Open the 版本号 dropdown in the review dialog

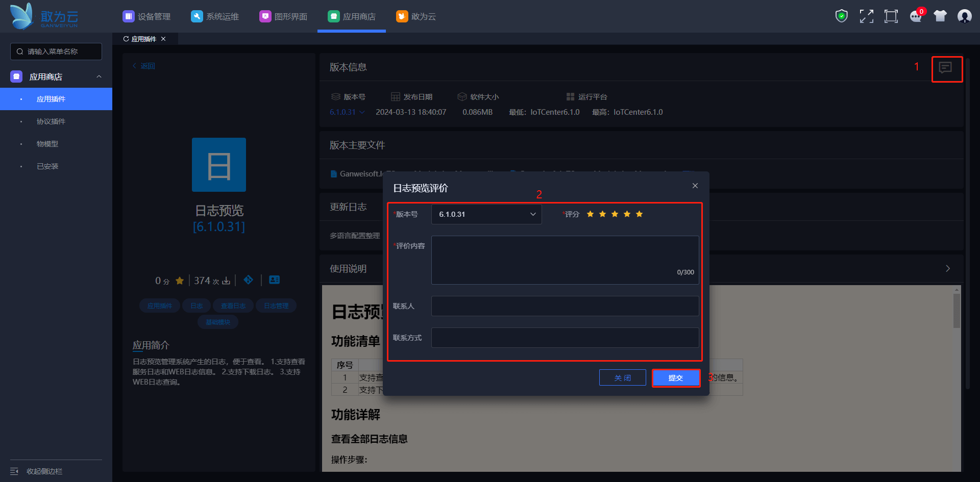pyautogui.click(x=486, y=214)
